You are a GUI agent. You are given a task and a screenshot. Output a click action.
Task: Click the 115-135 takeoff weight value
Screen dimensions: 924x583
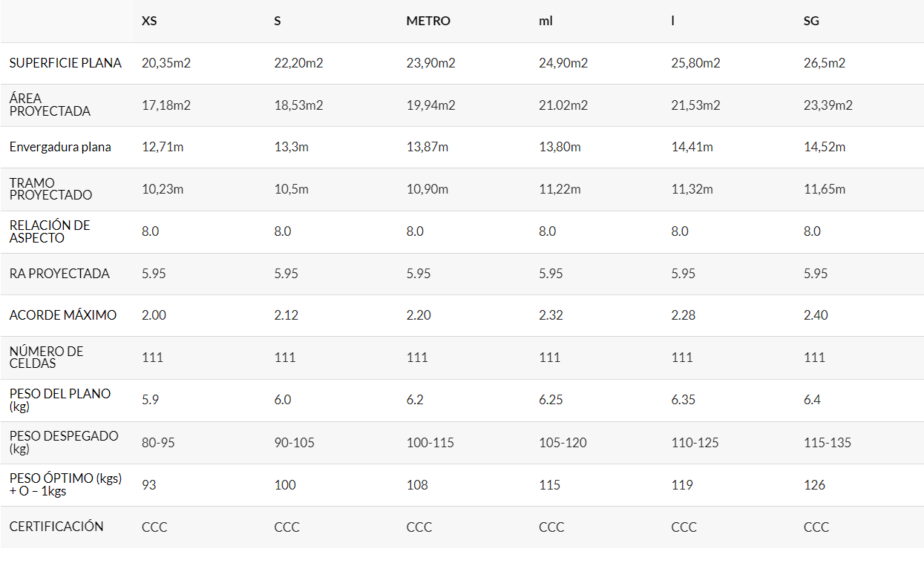click(828, 443)
